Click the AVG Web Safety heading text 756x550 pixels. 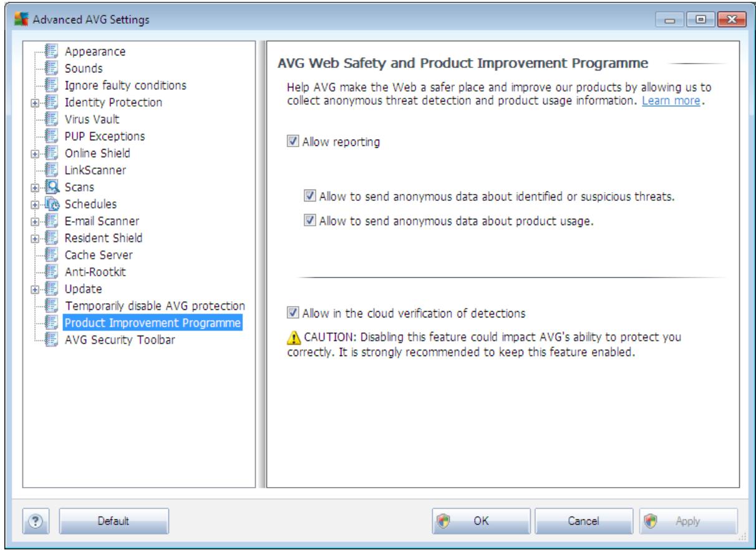click(463, 63)
